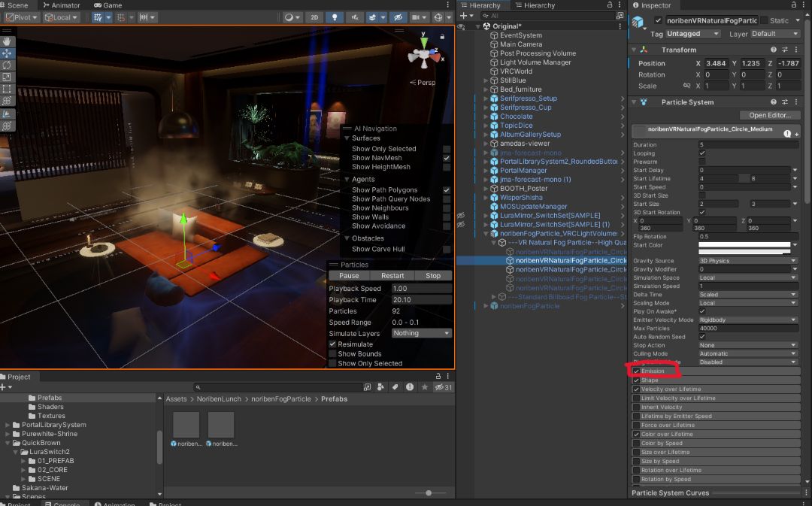Select the Rect transform tool
Viewport: 812px width, 506px height.
7,89
